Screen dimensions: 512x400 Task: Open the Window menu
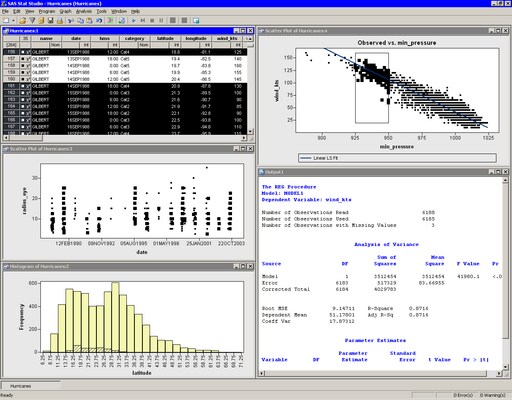(x=119, y=11)
